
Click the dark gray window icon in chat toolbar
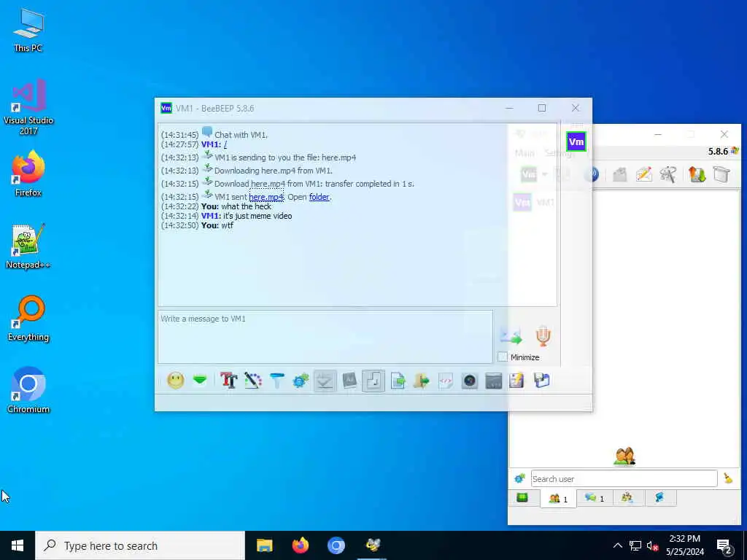(x=494, y=381)
